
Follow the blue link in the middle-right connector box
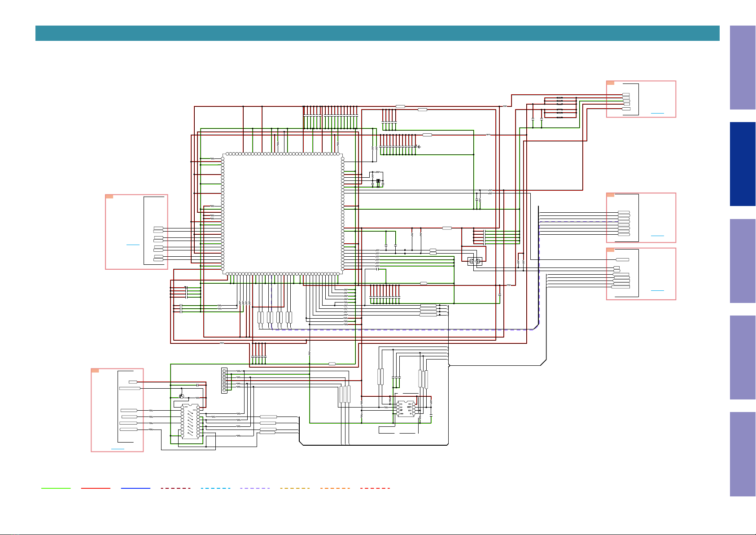tap(657, 235)
